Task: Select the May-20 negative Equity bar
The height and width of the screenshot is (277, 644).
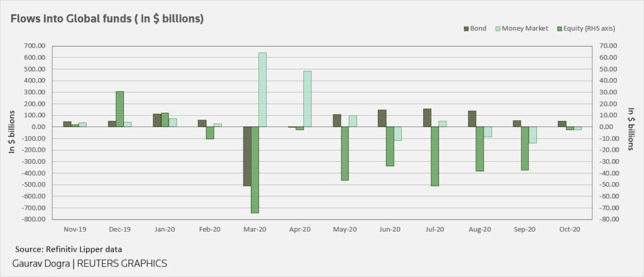Action: click(345, 154)
